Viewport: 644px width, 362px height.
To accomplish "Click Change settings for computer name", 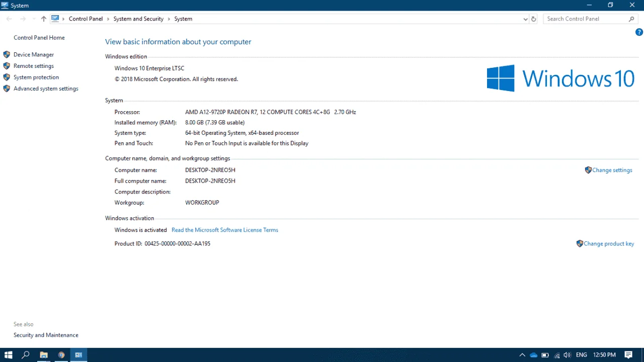I will click(612, 170).
